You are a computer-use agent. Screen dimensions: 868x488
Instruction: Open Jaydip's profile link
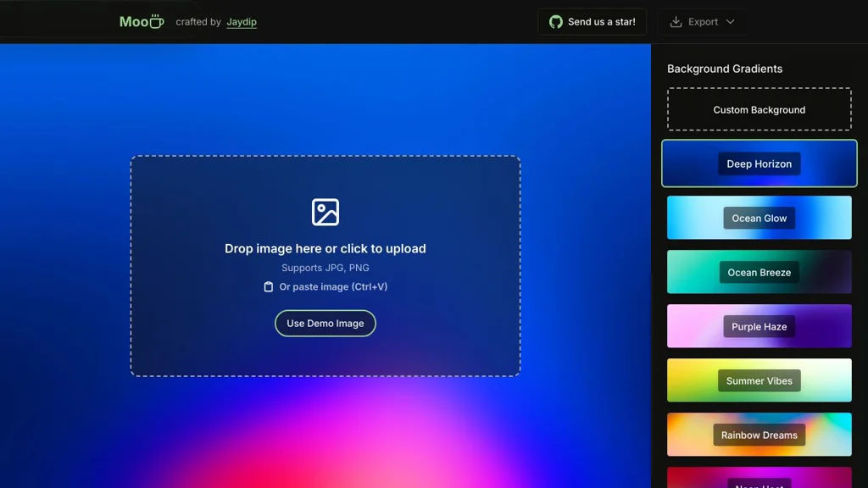(x=242, y=21)
